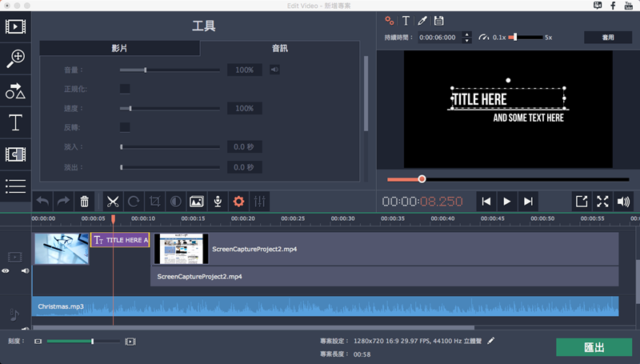Click the project settings pencil edit icon
The height and width of the screenshot is (364, 640).
(491, 341)
